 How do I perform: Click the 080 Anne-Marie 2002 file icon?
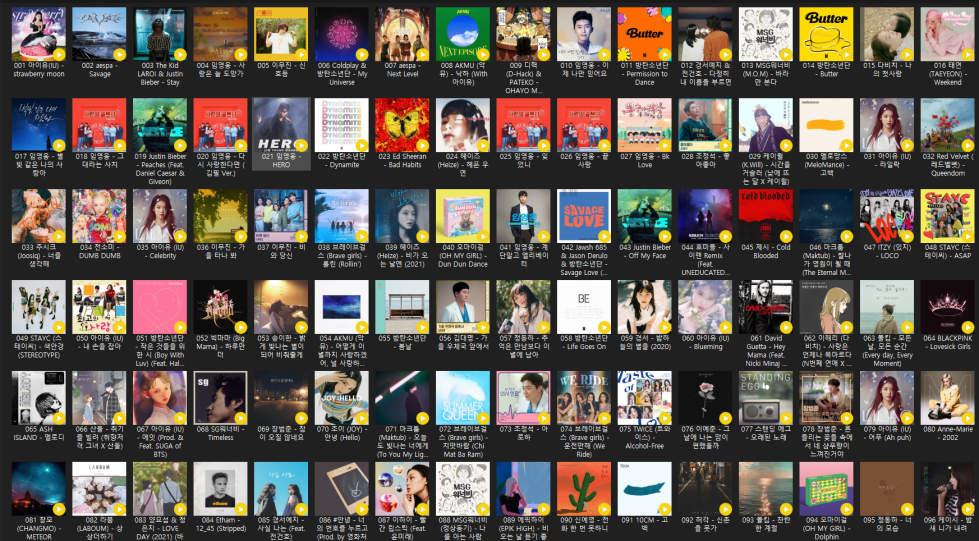tap(947, 398)
